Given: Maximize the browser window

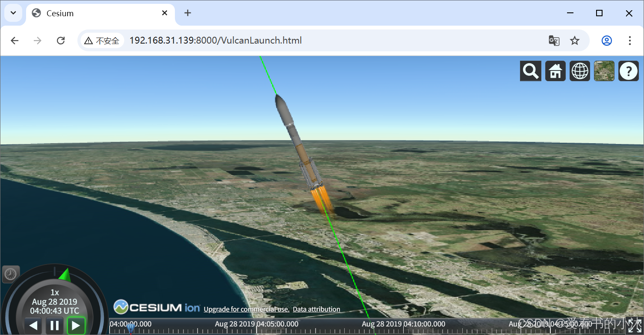Looking at the screenshot, I should click(599, 13).
